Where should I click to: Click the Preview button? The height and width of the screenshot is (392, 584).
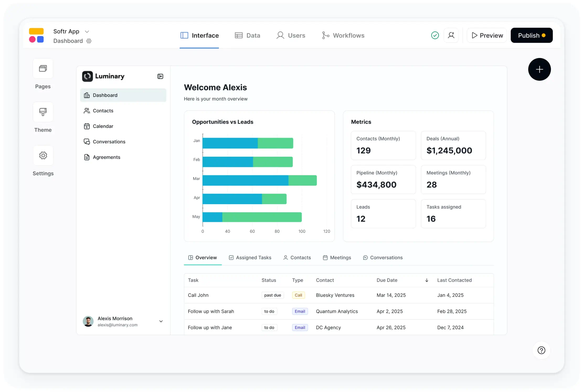coord(487,35)
